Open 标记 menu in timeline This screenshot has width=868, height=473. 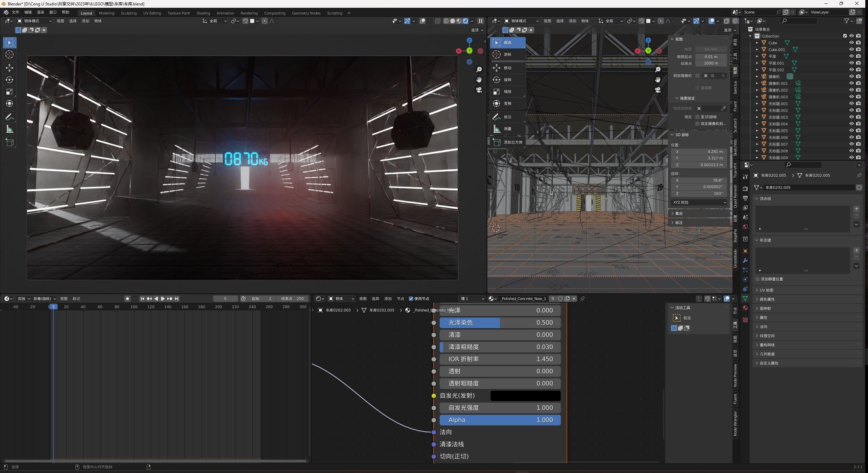pos(76,299)
